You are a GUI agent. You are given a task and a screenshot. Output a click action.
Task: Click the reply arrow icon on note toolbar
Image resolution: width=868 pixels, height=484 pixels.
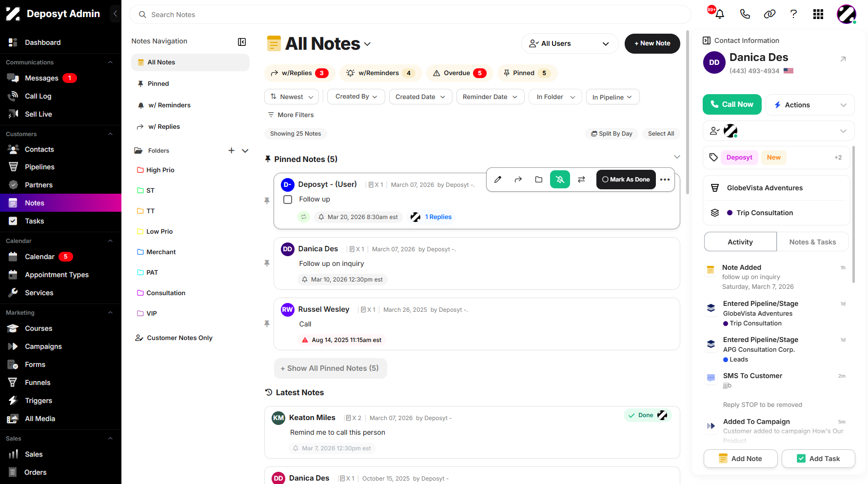click(518, 180)
